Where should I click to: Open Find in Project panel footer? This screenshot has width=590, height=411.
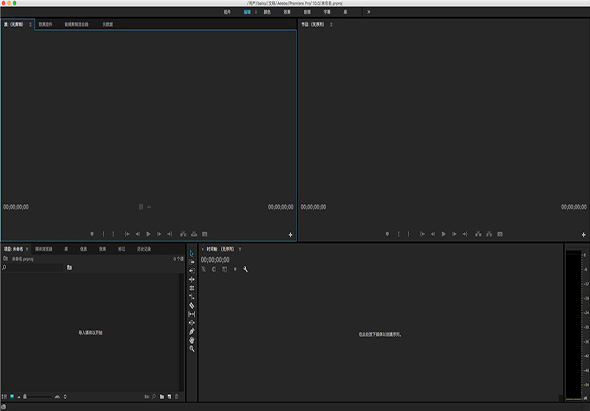click(x=154, y=397)
